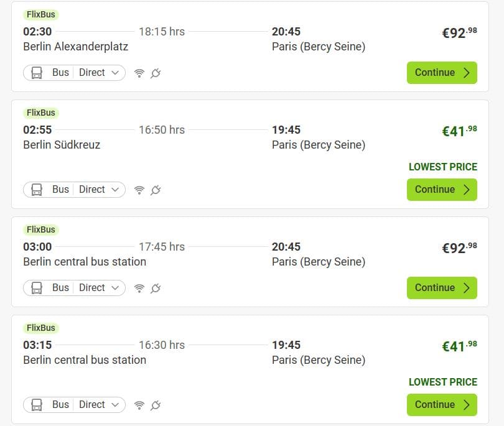Viewport: 504px width, 426px height.
Task: Click the power outlet icon on the 02:30 trip
Action: 156,73
